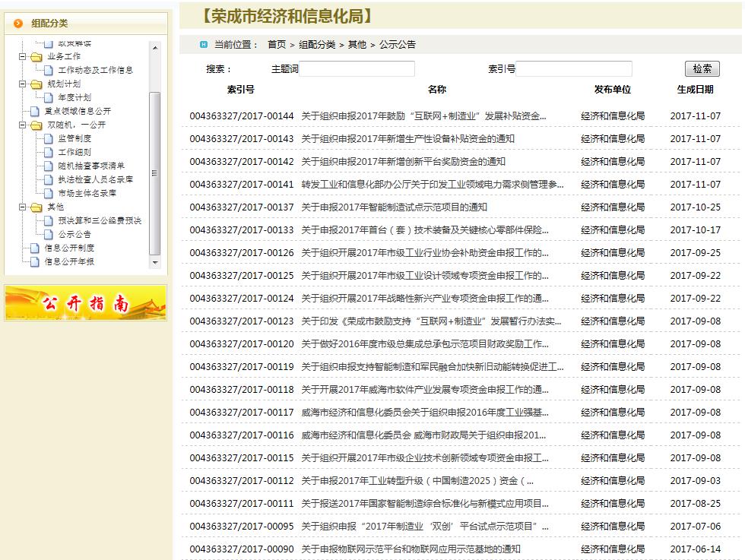This screenshot has height=560, width=745.
Task: Click the 索引号 search input field
Action: click(x=573, y=69)
